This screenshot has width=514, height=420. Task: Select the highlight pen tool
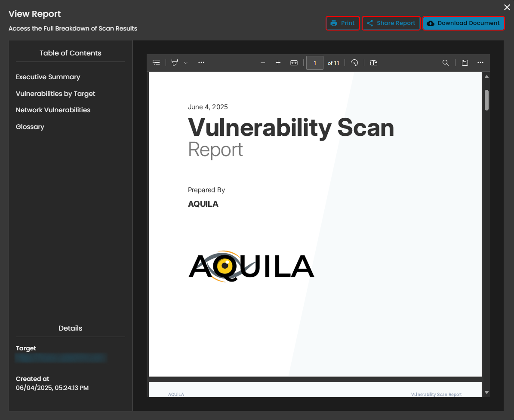coord(175,63)
